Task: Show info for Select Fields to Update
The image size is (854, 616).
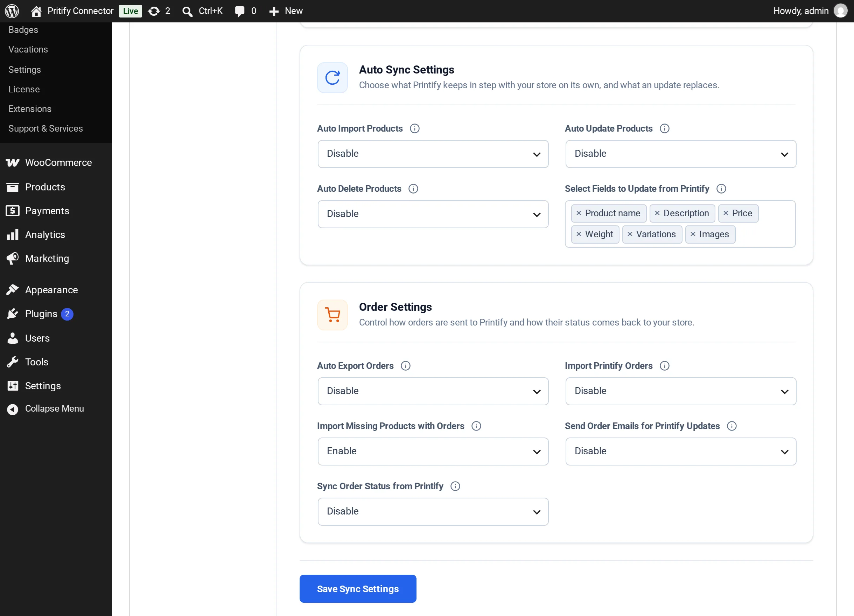Action: [721, 189]
